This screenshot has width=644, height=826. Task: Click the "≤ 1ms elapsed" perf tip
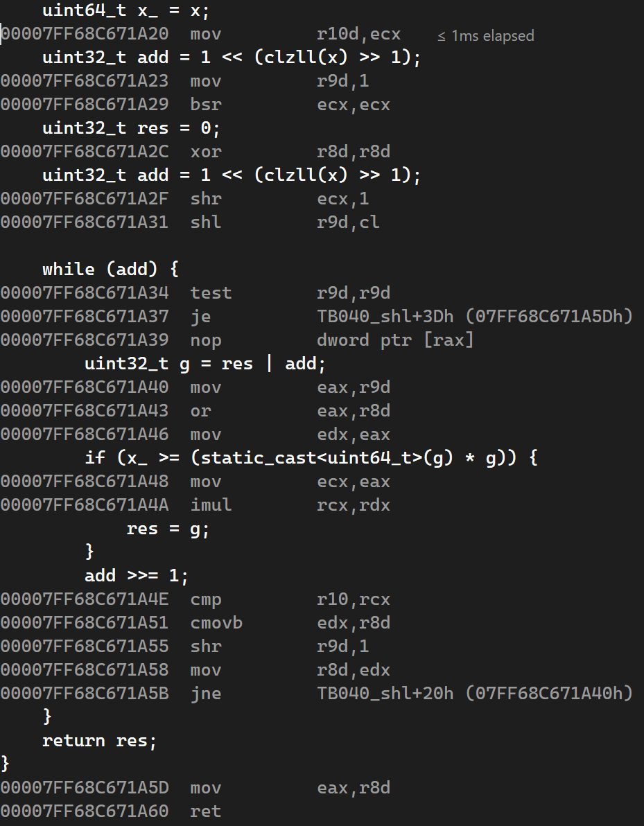coord(486,35)
